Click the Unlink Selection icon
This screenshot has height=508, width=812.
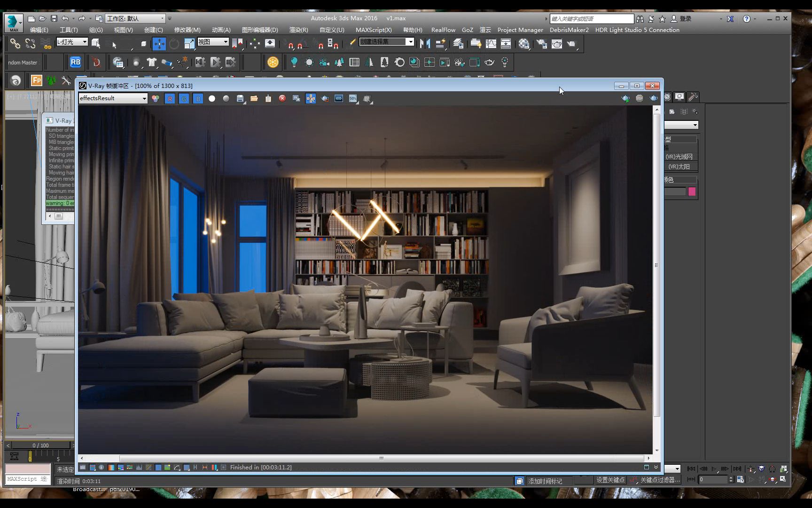point(31,44)
